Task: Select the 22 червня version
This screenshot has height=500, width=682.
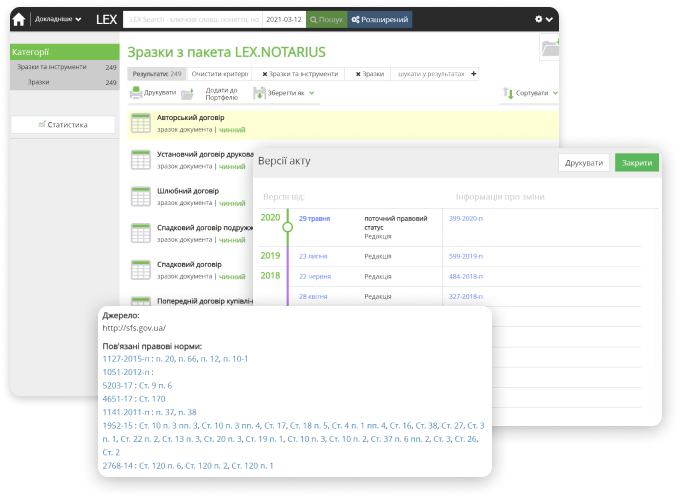Action: (x=315, y=276)
